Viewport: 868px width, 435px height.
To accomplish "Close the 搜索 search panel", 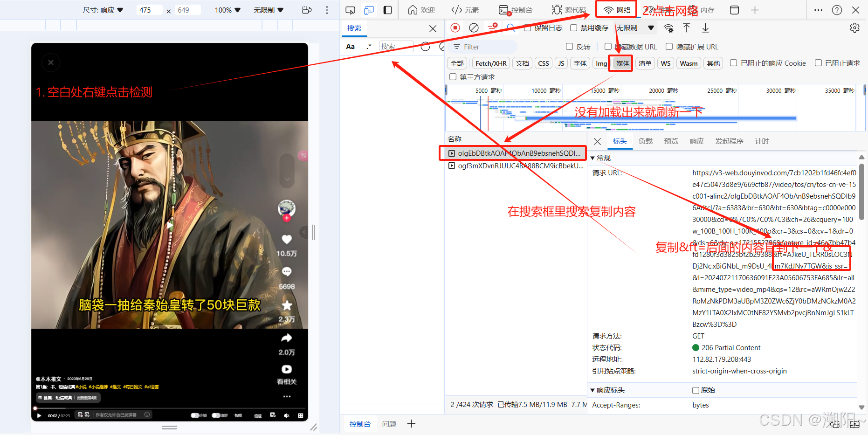I will pyautogui.click(x=433, y=28).
